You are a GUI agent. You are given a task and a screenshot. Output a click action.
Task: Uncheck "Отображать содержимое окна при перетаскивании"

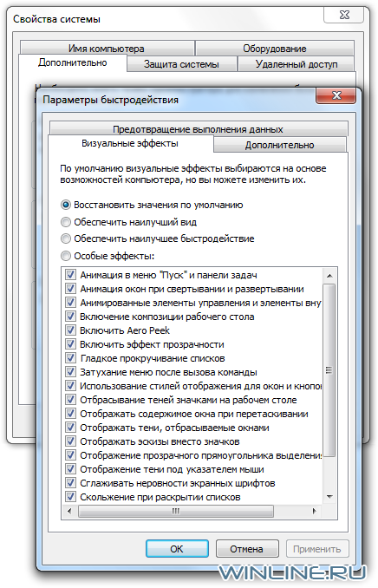pyautogui.click(x=70, y=414)
